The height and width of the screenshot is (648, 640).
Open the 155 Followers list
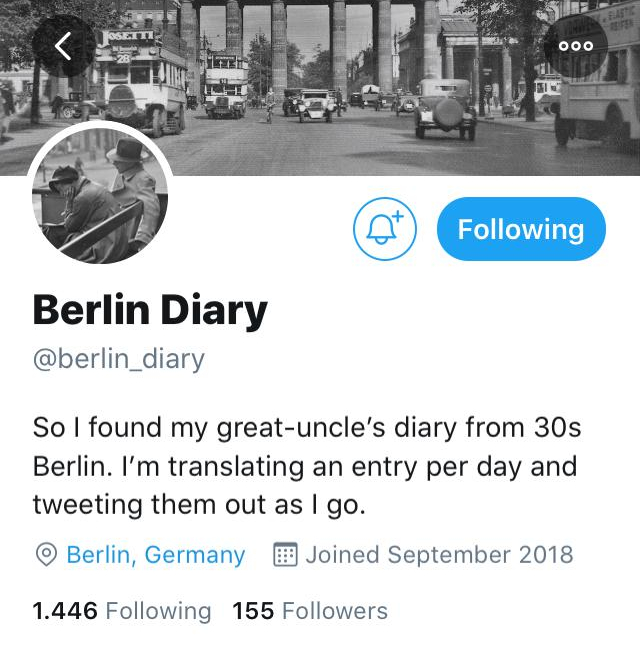click(x=310, y=611)
